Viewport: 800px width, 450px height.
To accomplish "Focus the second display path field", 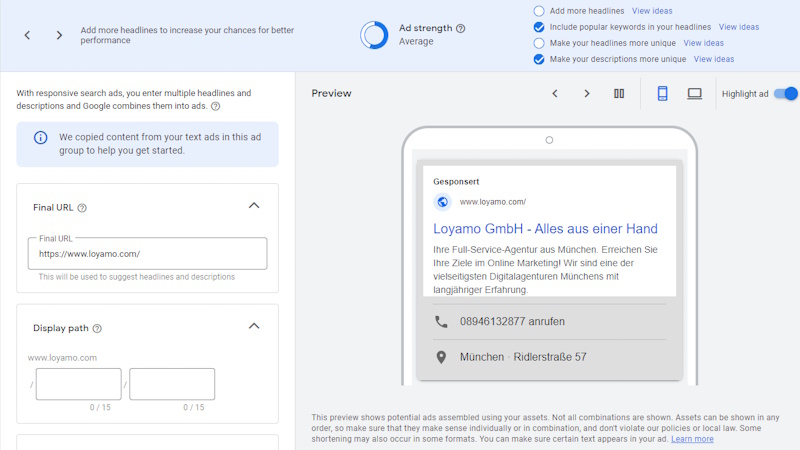I will [x=172, y=384].
